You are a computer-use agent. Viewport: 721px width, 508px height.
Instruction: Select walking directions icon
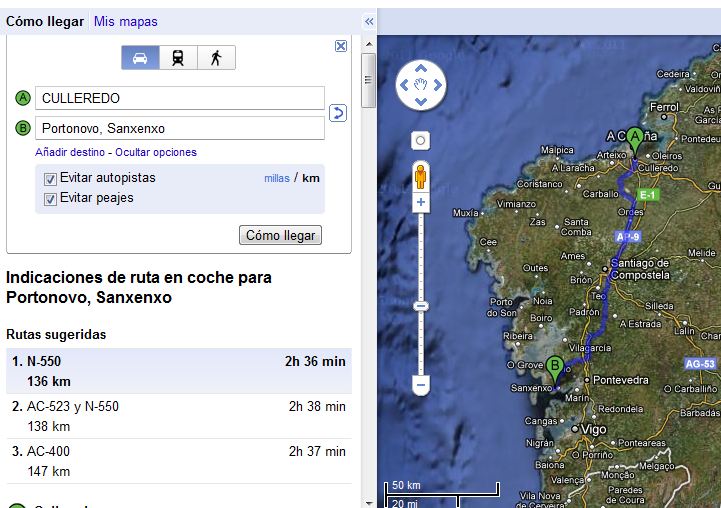point(217,57)
